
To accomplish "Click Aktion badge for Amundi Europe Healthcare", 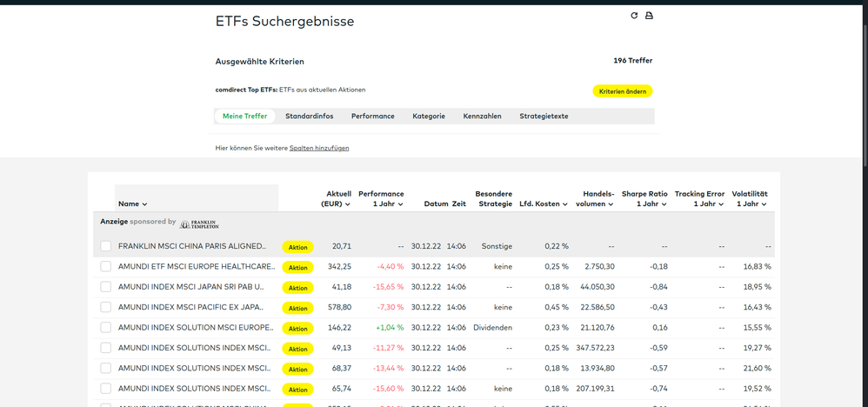I will coord(297,267).
